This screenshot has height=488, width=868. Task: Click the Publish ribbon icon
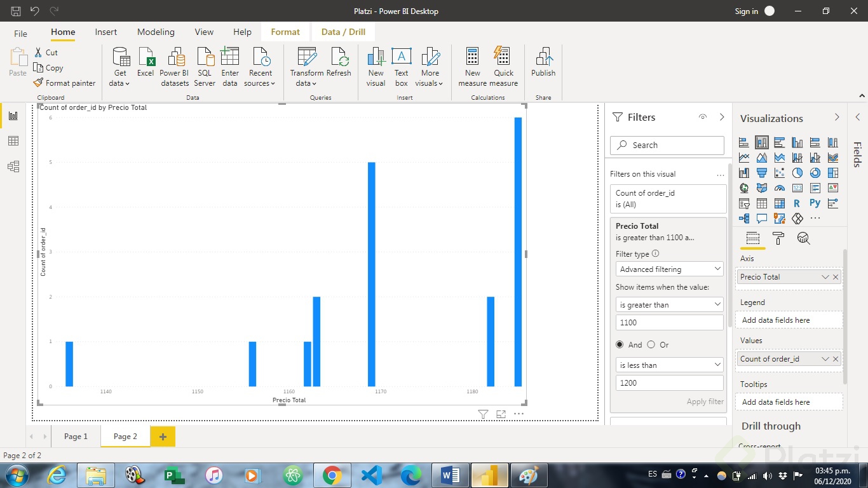543,62
